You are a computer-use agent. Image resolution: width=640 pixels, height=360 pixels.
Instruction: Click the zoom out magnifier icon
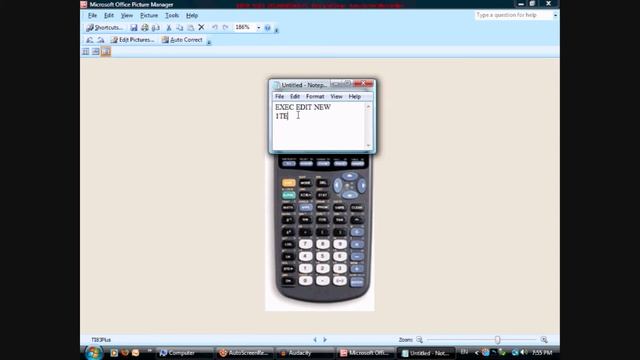point(419,340)
